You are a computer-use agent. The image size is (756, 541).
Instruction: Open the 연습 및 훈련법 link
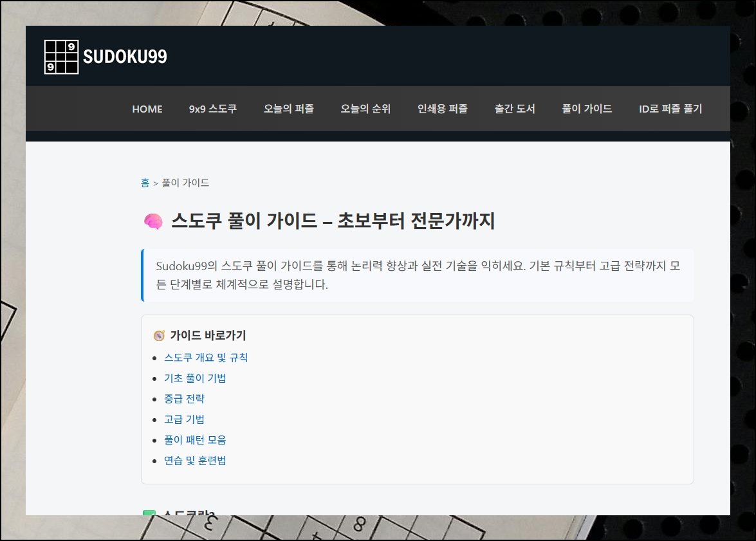pos(195,461)
